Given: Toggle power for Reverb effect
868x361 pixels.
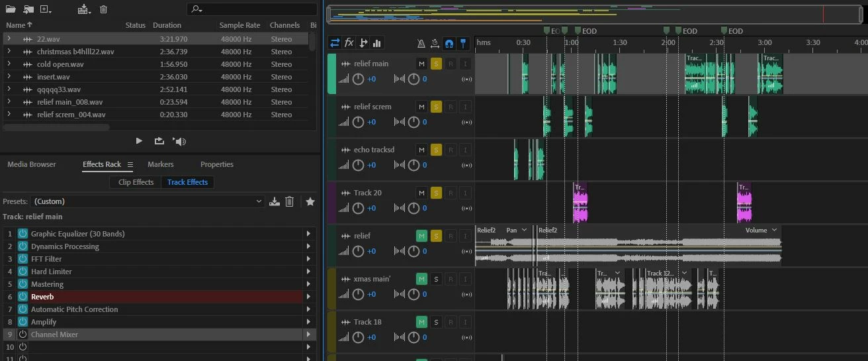Looking at the screenshot, I should [22, 297].
